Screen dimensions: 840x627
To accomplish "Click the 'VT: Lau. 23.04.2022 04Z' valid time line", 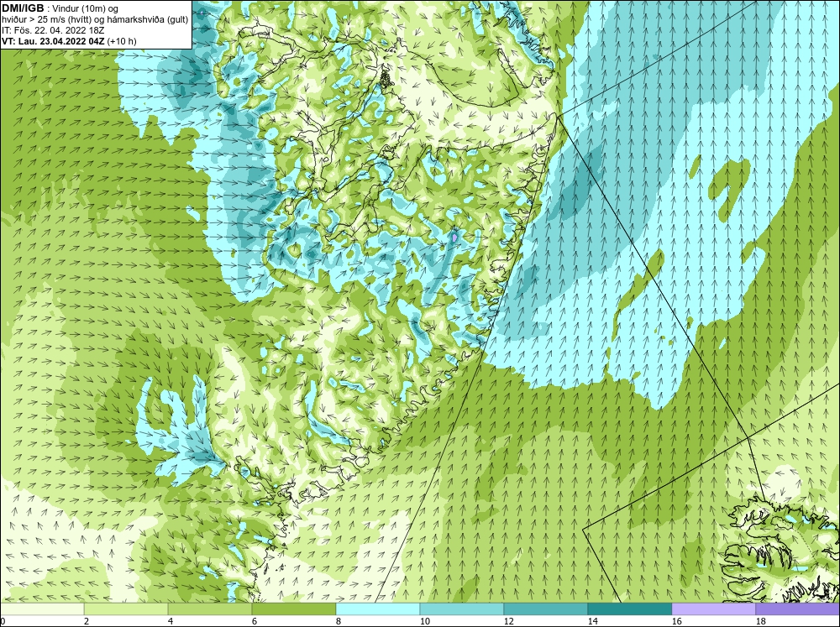I will (x=69, y=41).
